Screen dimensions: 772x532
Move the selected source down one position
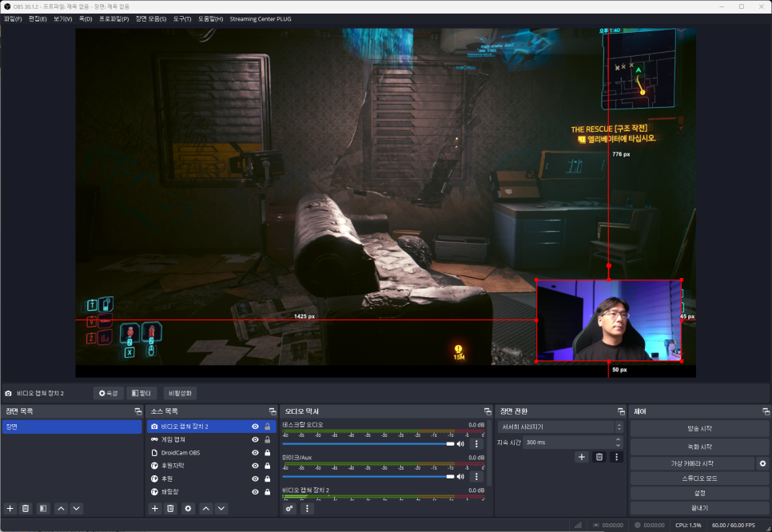point(221,508)
